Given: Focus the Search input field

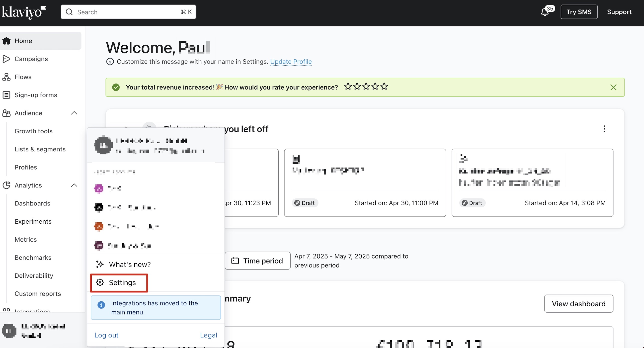Looking at the screenshot, I should tap(128, 12).
